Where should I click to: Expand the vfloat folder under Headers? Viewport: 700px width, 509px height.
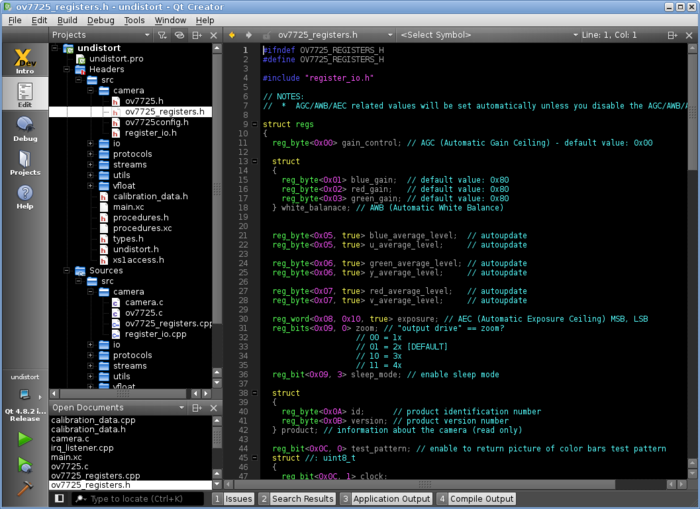(x=91, y=186)
